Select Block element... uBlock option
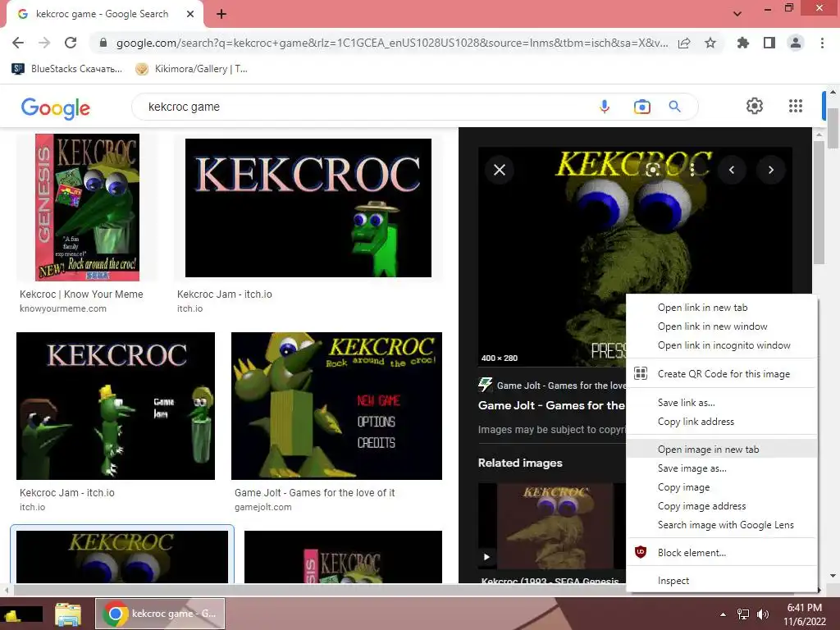 (722, 553)
